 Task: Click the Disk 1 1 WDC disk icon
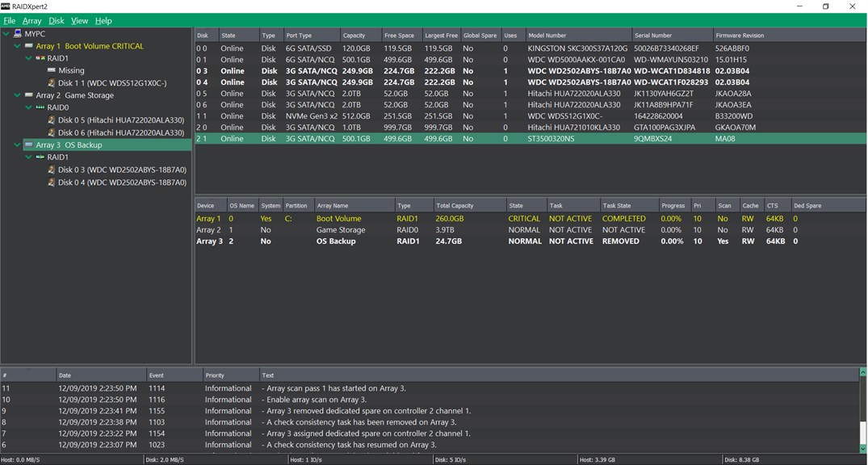pos(52,83)
